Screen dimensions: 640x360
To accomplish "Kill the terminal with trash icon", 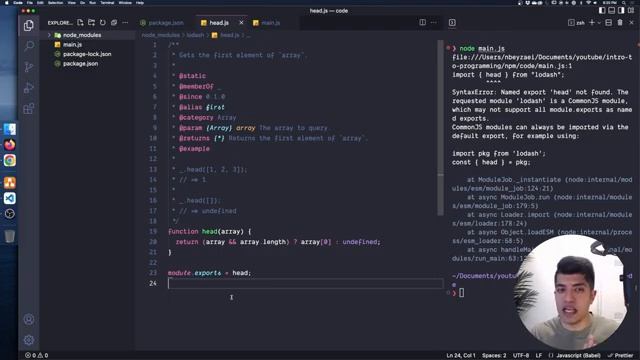I will point(620,23).
